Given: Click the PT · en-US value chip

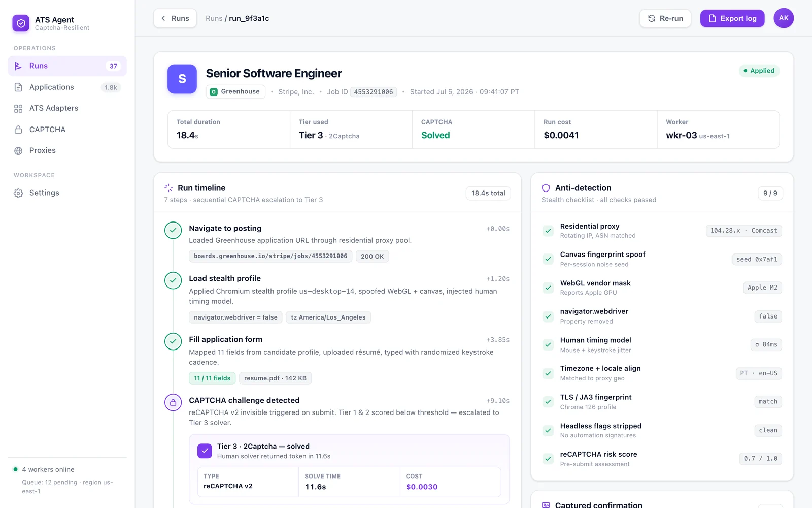Looking at the screenshot, I should [759, 373].
